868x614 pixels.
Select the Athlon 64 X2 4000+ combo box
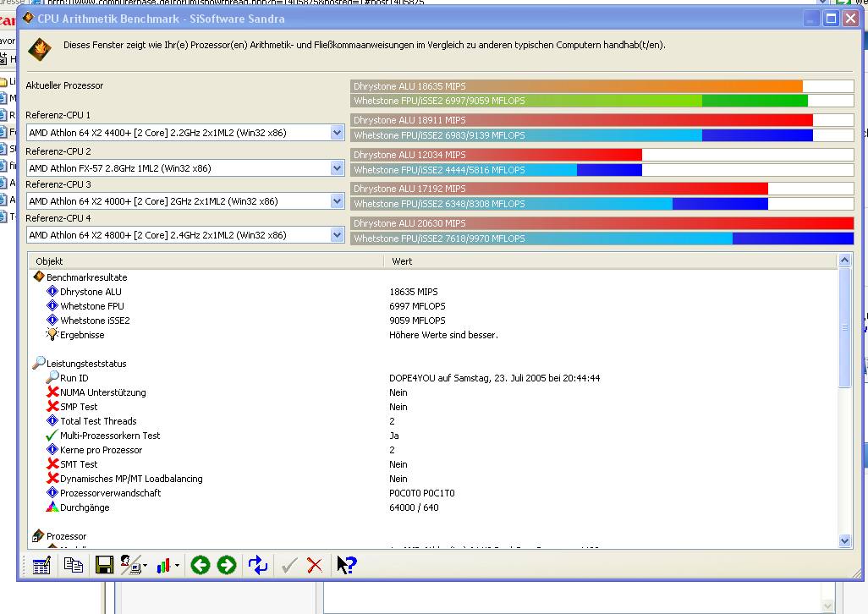click(185, 201)
